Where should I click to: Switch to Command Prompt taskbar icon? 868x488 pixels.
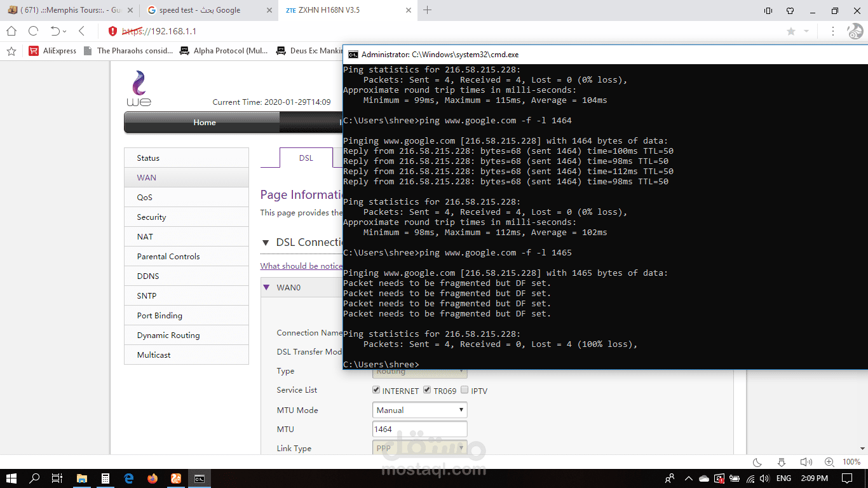click(200, 478)
